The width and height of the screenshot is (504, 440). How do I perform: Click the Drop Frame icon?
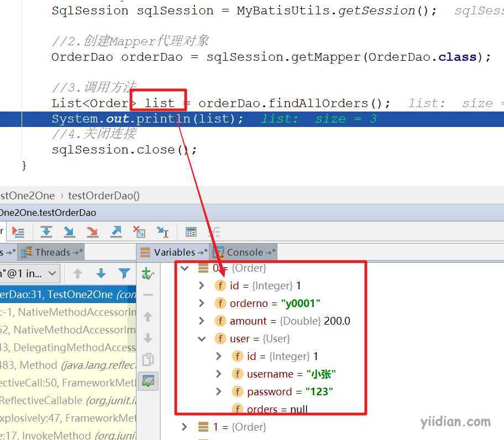(139, 232)
